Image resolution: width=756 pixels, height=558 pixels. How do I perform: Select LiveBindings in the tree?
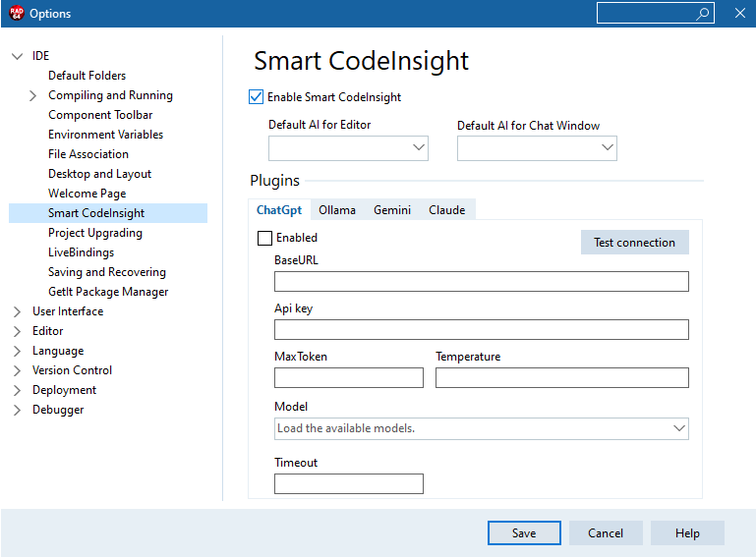tap(81, 252)
